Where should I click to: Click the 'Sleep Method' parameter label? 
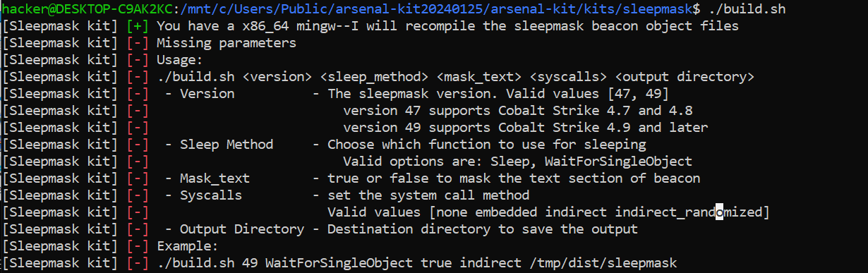pos(227,144)
